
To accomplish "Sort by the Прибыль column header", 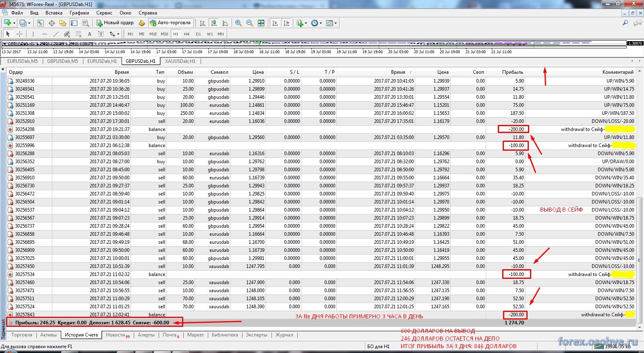I will click(x=512, y=72).
